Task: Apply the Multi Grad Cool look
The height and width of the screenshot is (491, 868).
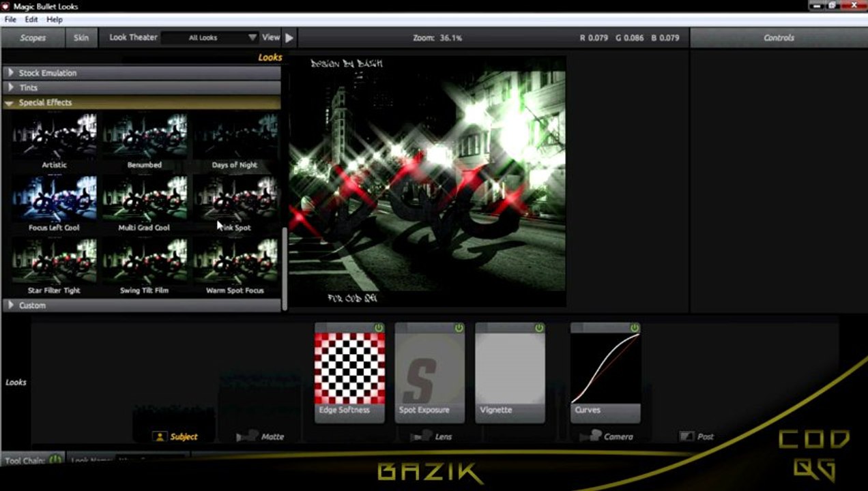Action: pos(145,204)
